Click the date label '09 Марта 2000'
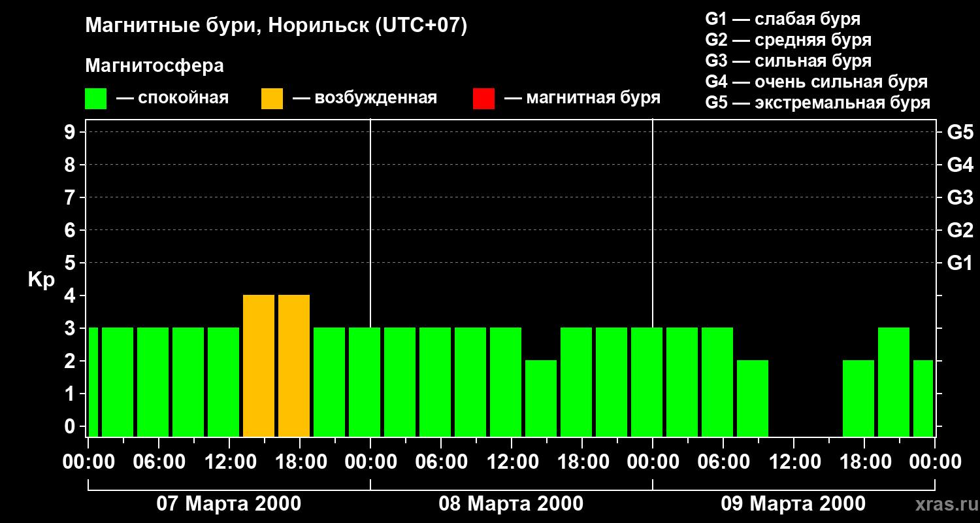 pos(793,504)
